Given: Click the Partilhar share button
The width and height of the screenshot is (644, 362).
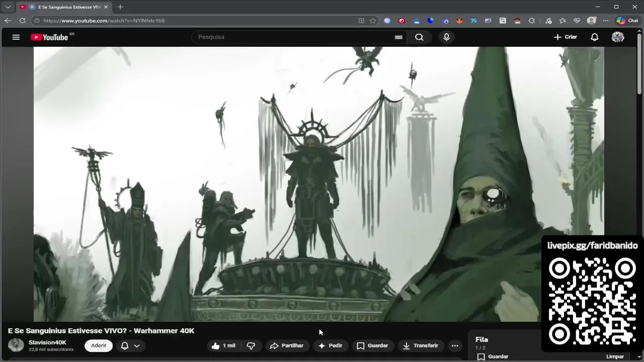Looking at the screenshot, I should coord(287,345).
